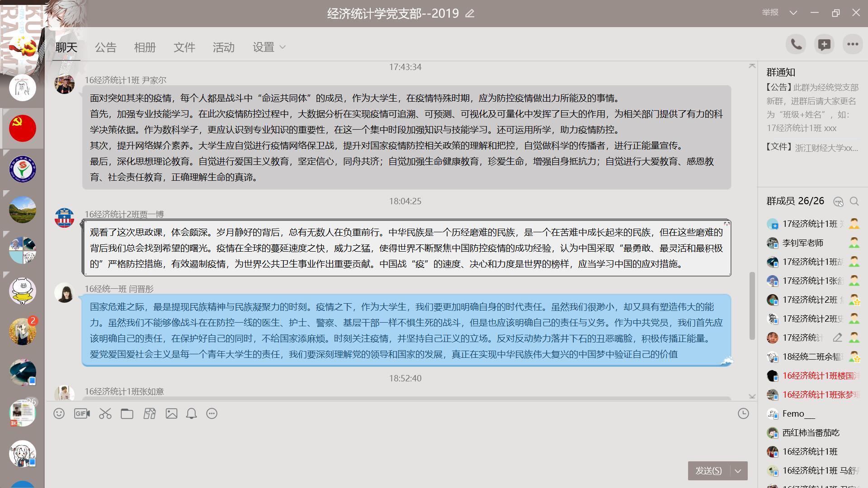868x488 pixels.
Task: Open the emoji picker in the toolbar
Action: [59, 413]
